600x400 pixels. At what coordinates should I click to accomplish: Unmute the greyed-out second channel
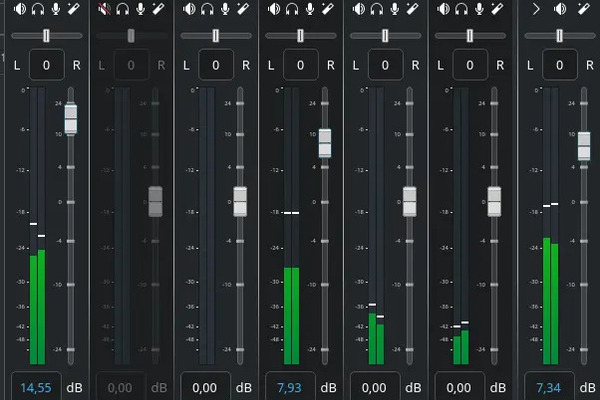105,10
